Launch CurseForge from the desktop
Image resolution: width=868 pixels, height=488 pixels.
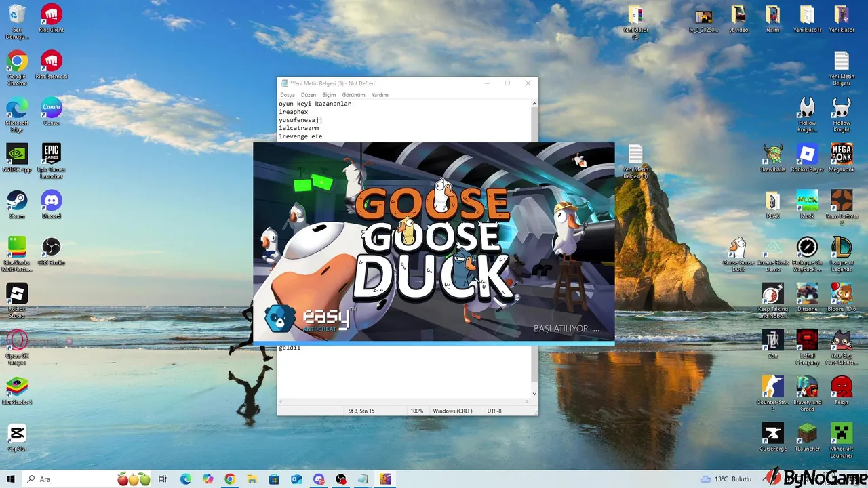[x=773, y=437]
